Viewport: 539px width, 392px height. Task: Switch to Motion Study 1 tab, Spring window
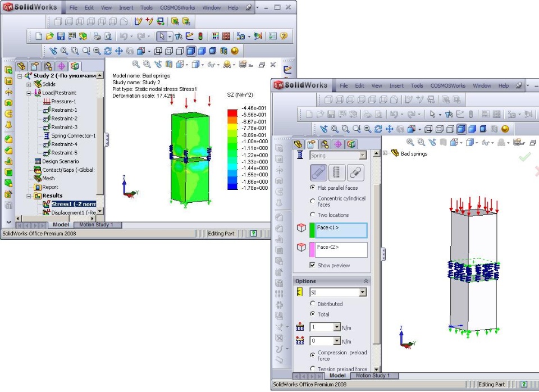(373, 376)
